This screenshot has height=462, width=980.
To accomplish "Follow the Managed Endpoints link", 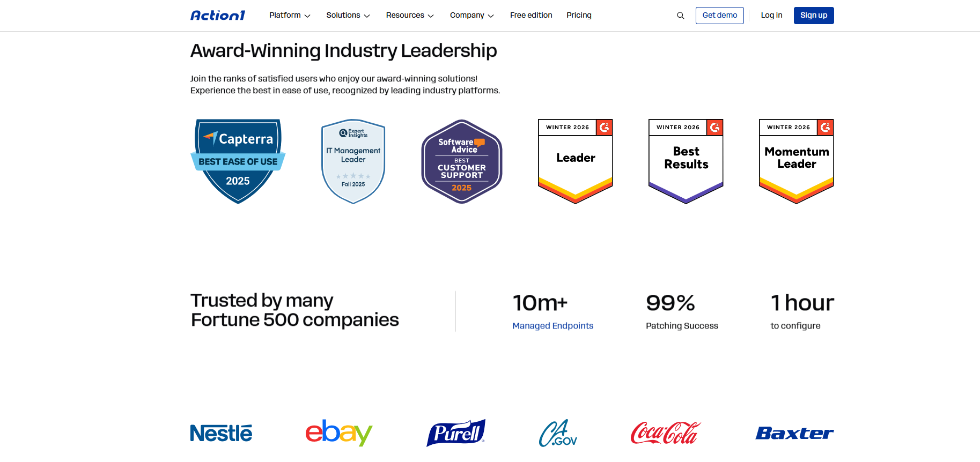I will (x=553, y=326).
